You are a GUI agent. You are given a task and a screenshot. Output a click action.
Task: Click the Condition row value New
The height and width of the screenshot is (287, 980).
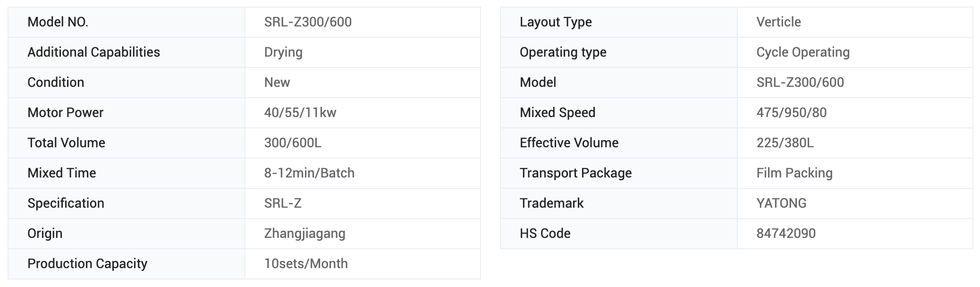tap(277, 83)
